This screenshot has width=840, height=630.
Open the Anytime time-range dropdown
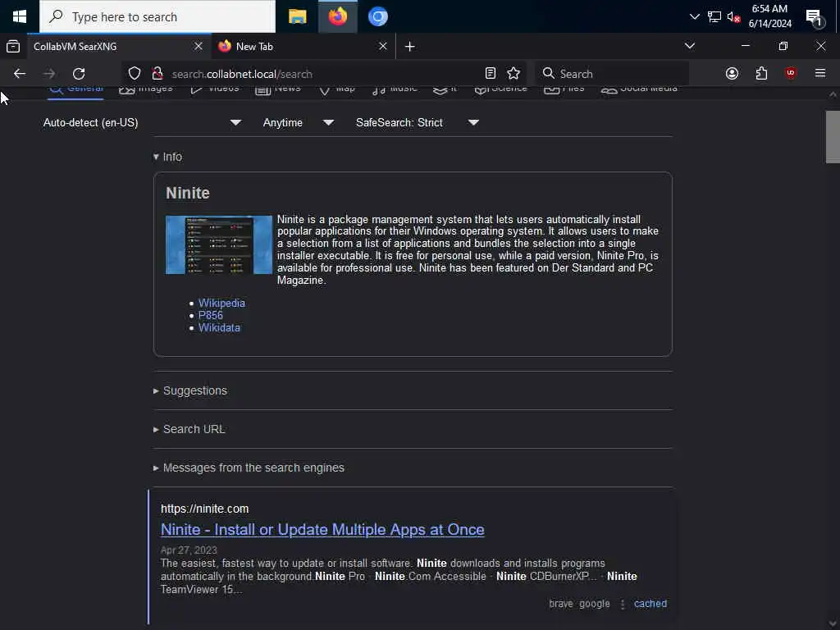pyautogui.click(x=299, y=123)
